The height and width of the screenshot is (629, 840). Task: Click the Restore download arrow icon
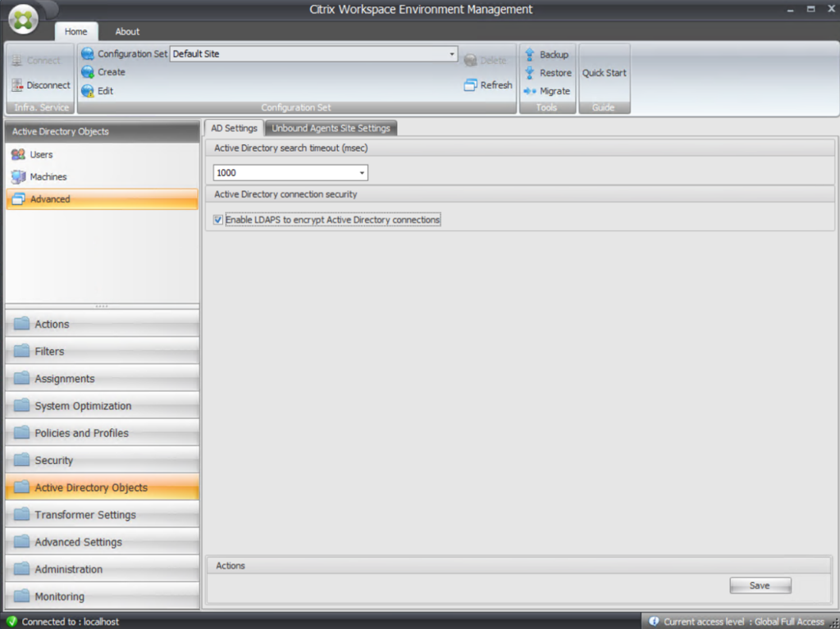pos(530,72)
